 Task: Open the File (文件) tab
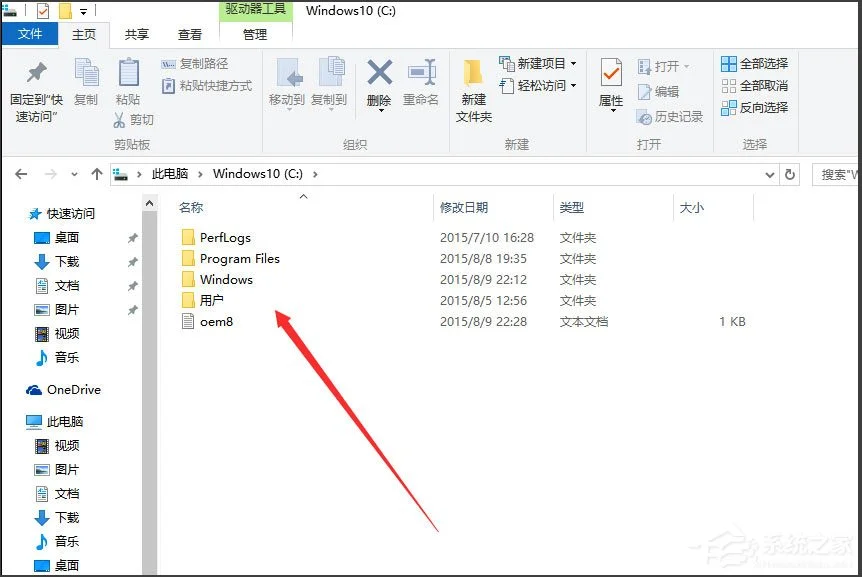tap(30, 34)
